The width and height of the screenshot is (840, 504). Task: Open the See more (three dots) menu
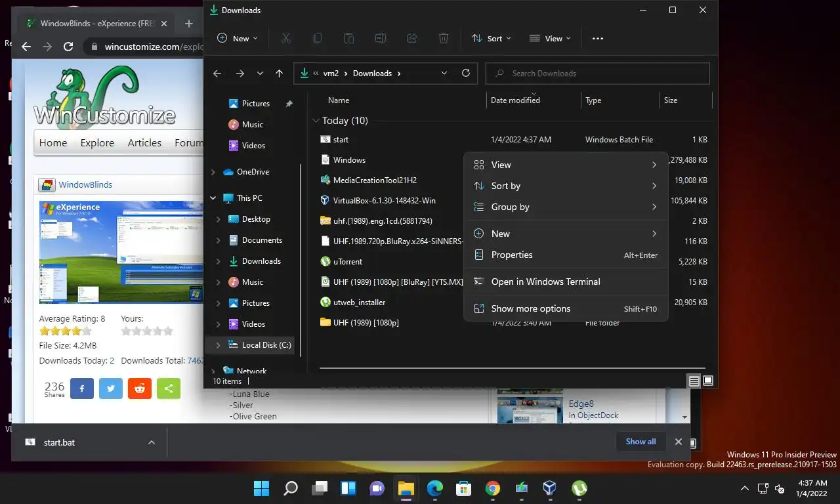(x=597, y=39)
